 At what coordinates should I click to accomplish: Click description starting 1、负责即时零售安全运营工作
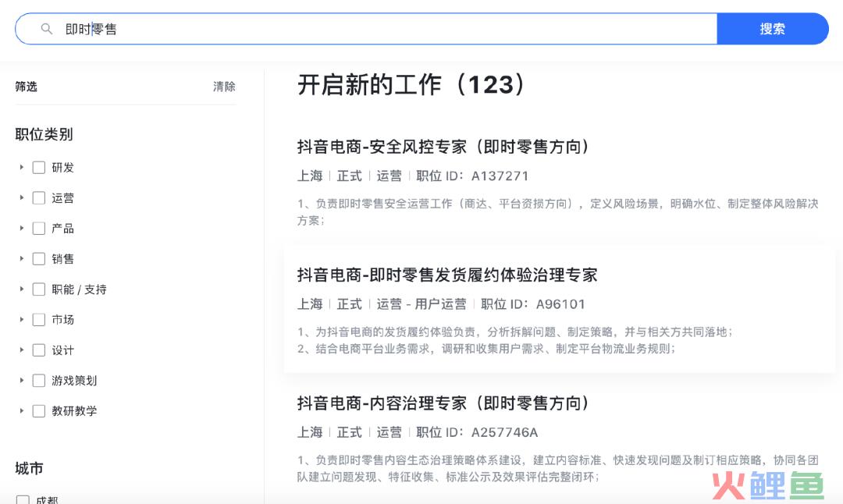tap(557, 211)
